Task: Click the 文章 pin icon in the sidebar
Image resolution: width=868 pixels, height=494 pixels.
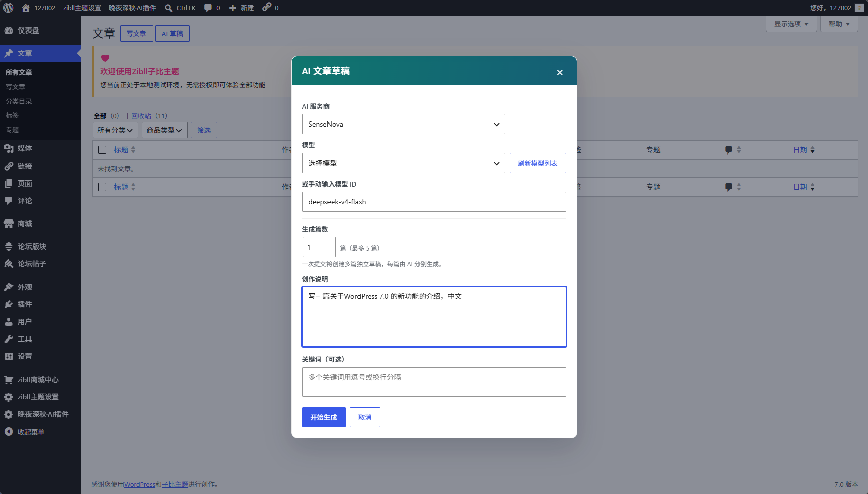Action: (9, 53)
